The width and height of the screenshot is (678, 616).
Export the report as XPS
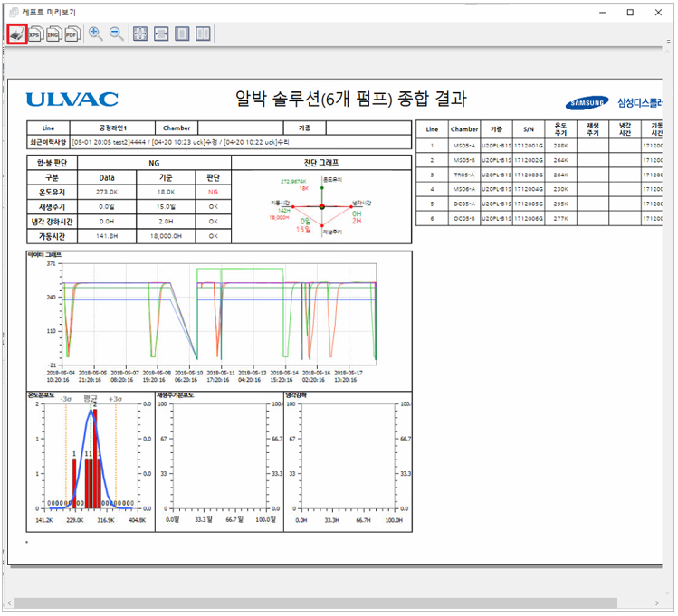(x=35, y=33)
